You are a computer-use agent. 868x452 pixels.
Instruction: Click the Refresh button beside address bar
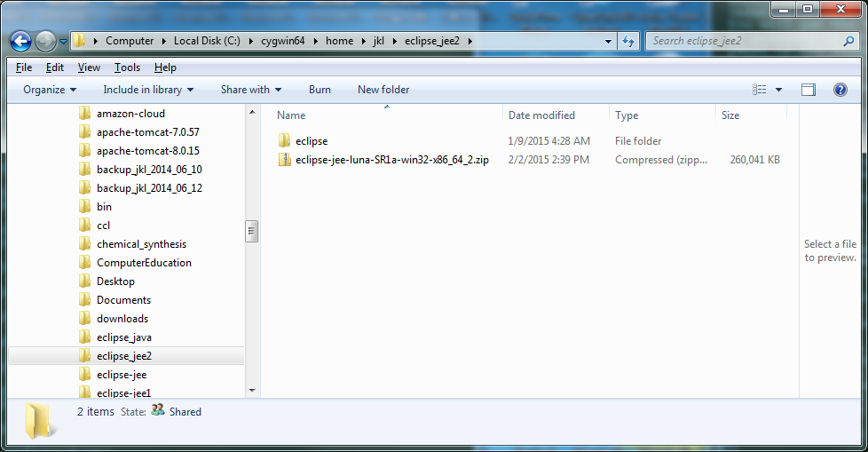pos(628,41)
